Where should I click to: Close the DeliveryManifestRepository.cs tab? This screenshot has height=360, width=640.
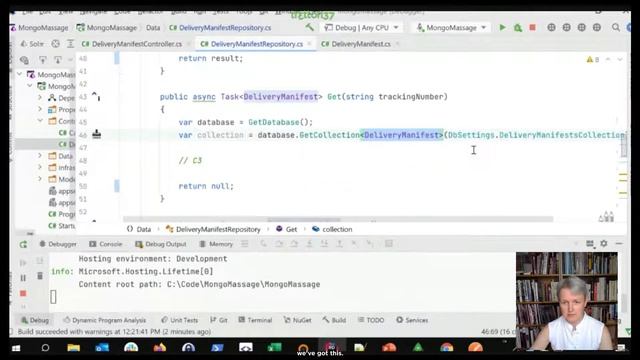pyautogui.click(x=309, y=43)
